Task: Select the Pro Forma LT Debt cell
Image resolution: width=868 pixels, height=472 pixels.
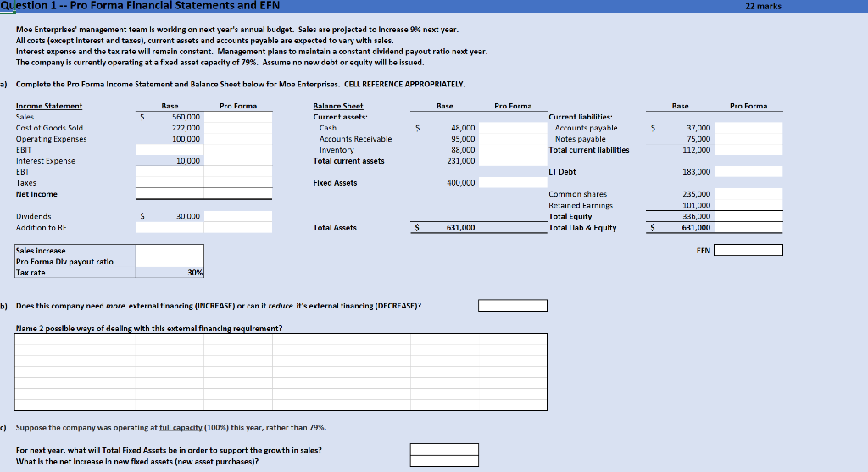Action: tap(748, 171)
